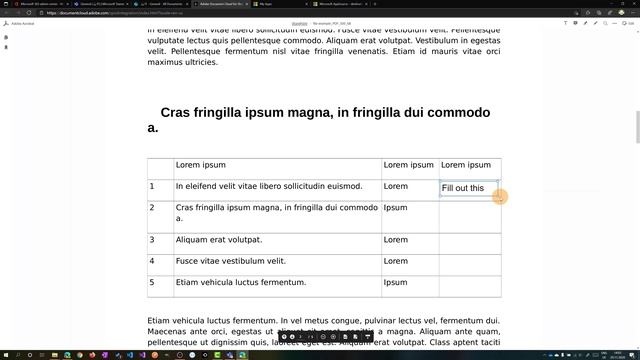Click the browser profile avatar icon
This screenshot has height=360, width=640.
(x=621, y=13)
